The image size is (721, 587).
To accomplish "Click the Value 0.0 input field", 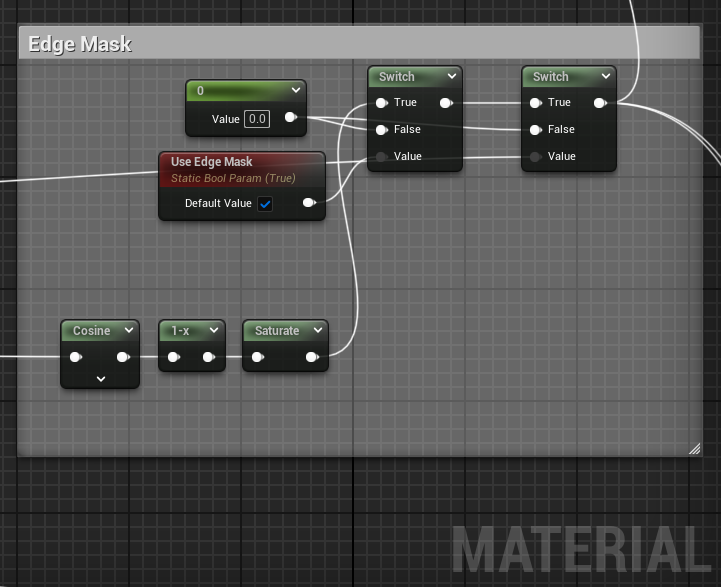I will pos(257,119).
